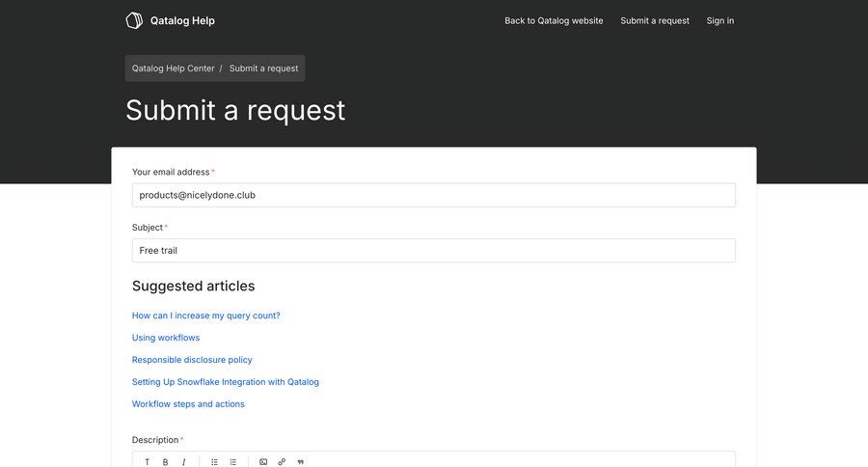Focus the Subject field containing Free trail
Image resolution: width=868 pixels, height=467 pixels.
(x=433, y=251)
